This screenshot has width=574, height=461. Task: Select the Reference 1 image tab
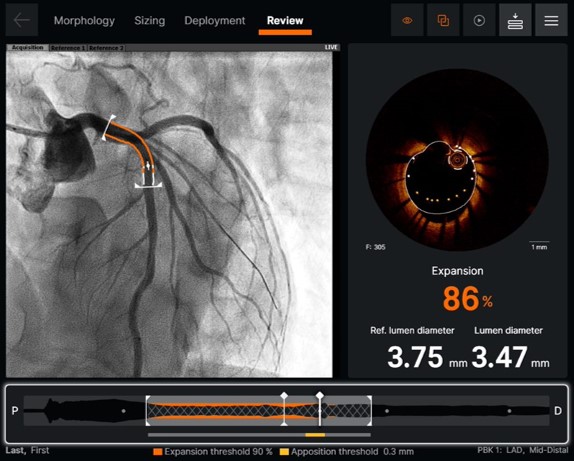68,48
